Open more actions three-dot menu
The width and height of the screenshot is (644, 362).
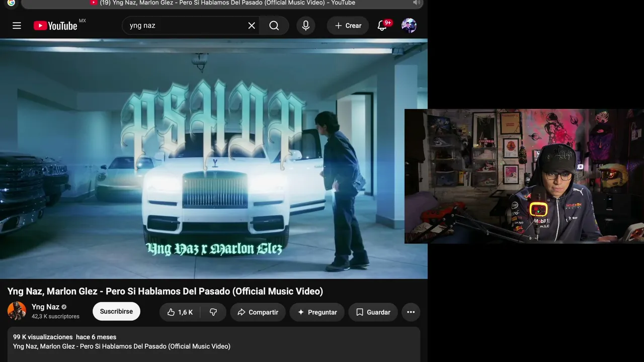tap(411, 312)
